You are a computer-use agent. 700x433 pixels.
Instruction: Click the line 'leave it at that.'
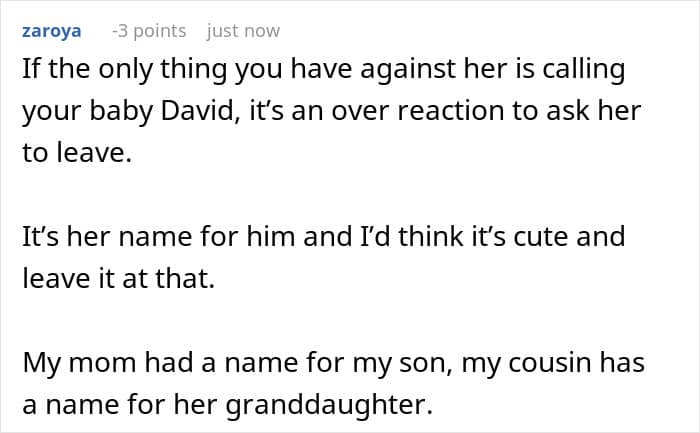click(x=119, y=278)
